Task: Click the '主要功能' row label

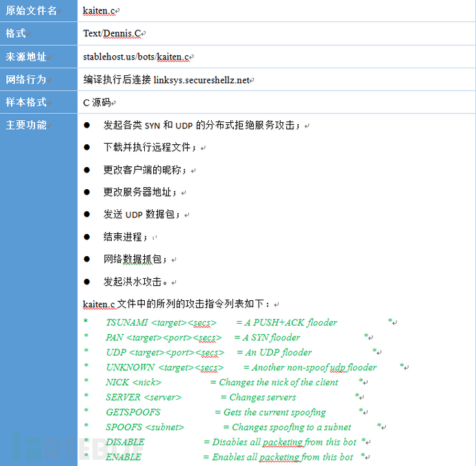Action: pos(26,125)
